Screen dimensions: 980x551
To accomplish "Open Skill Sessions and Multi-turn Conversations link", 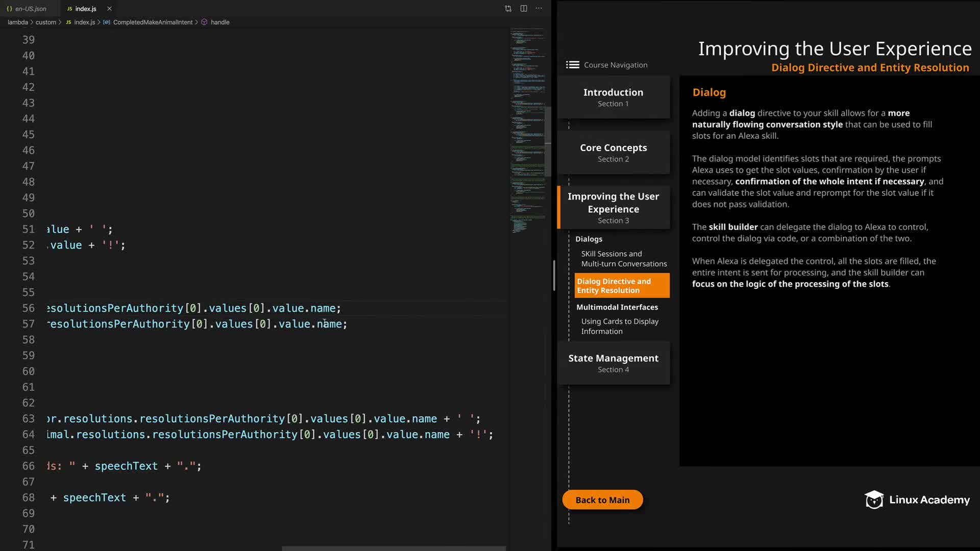I will [623, 259].
